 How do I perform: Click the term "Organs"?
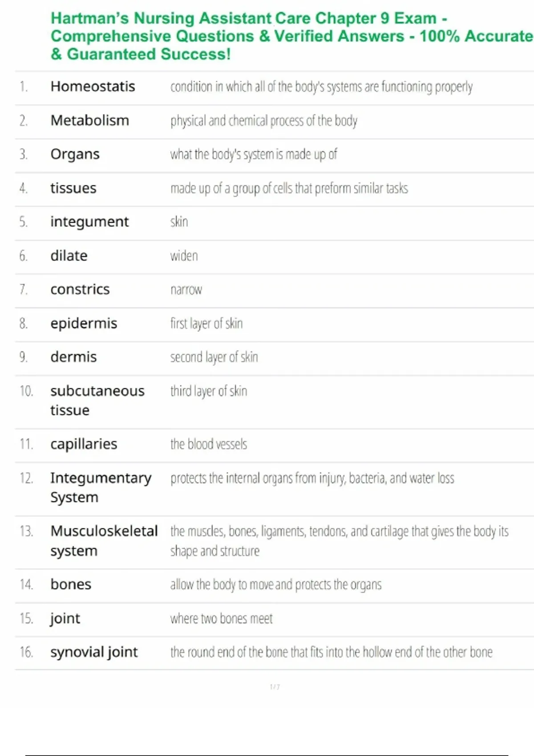coord(75,154)
